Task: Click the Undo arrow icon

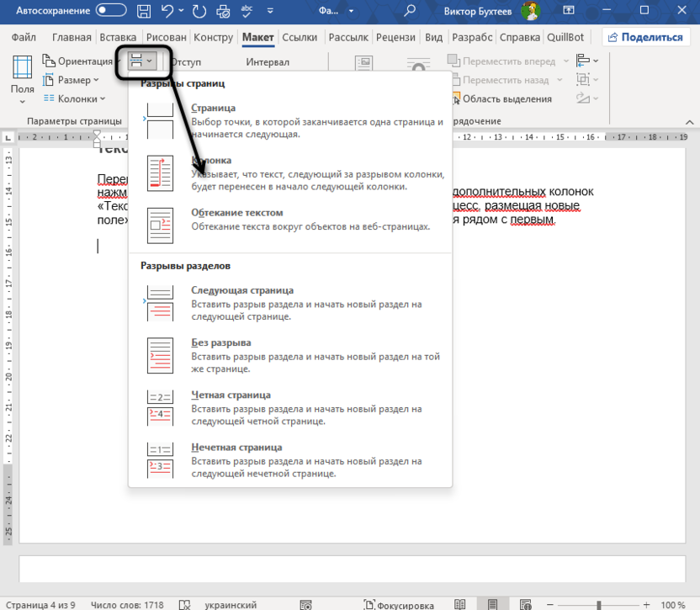Action: click(168, 12)
